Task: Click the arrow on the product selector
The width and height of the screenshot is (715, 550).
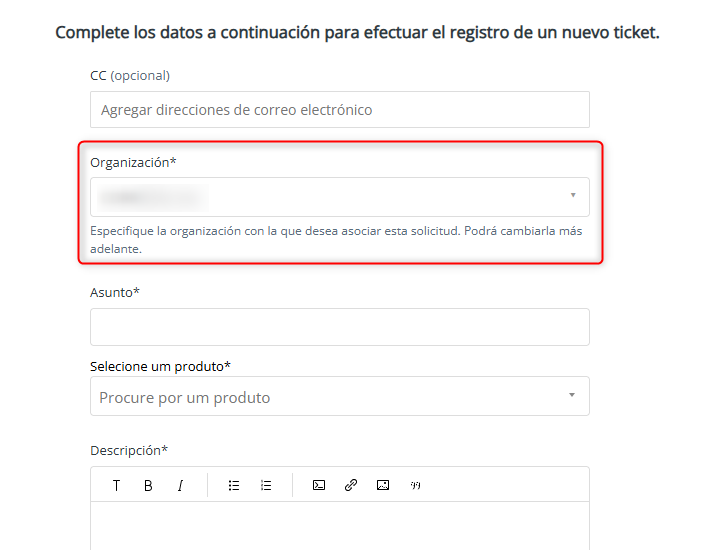Action: pos(572,396)
